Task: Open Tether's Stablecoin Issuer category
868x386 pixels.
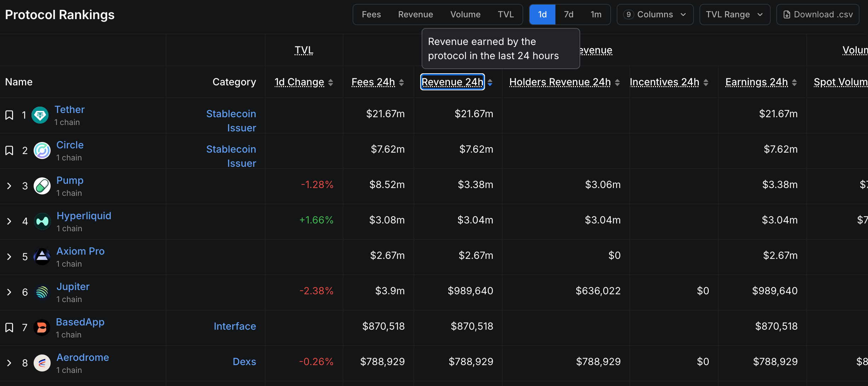Action: click(231, 121)
